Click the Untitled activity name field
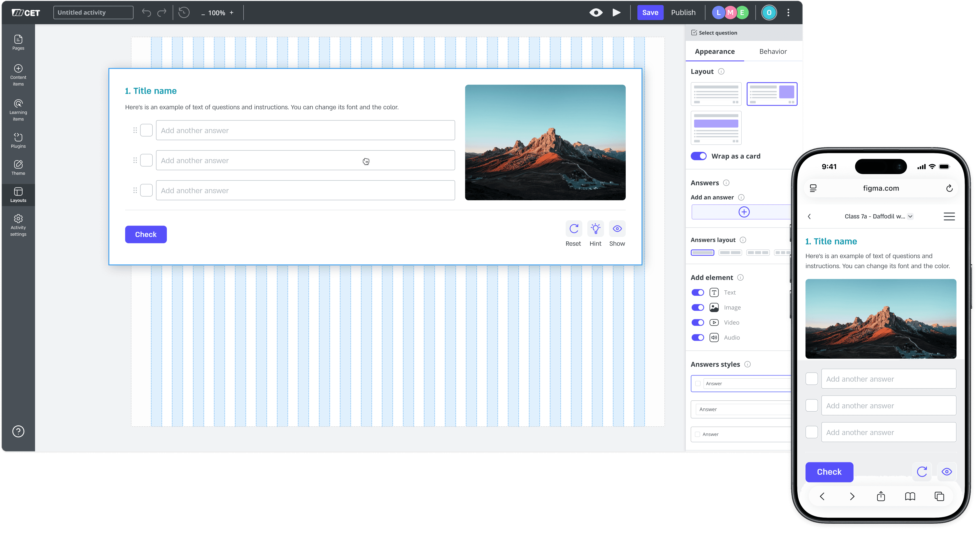This screenshot has width=980, height=534. 93,12
